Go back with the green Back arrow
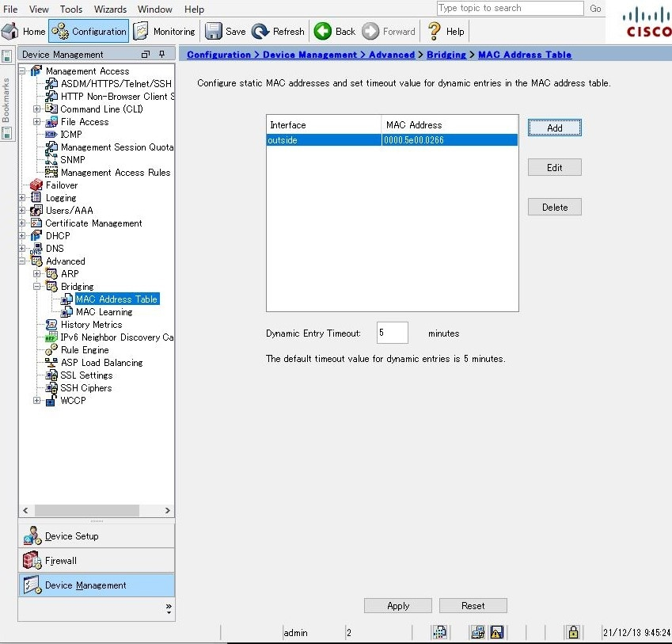Image resolution: width=672 pixels, height=644 pixels. coord(323,32)
